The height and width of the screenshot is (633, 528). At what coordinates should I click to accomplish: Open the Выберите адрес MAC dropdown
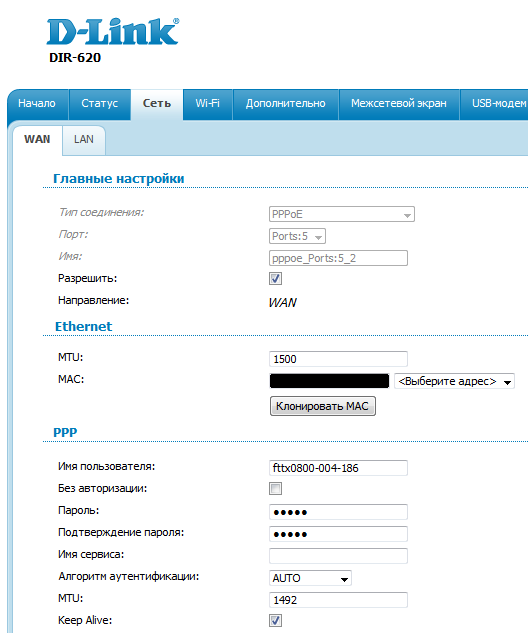click(454, 381)
